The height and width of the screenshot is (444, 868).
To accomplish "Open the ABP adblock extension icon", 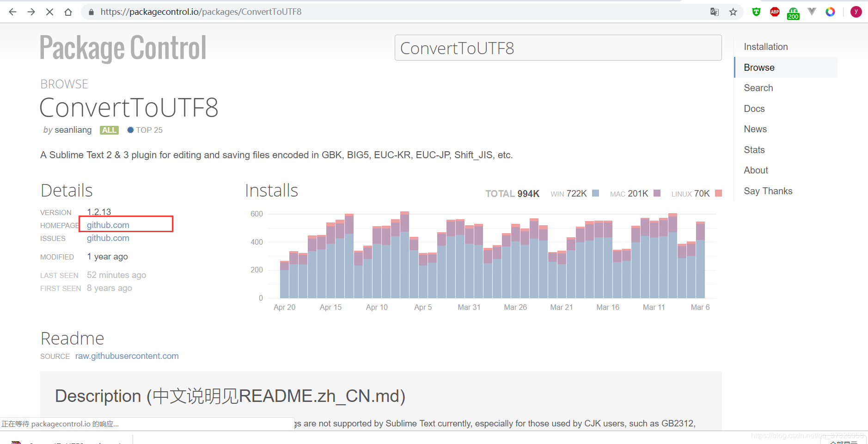I will [x=775, y=12].
